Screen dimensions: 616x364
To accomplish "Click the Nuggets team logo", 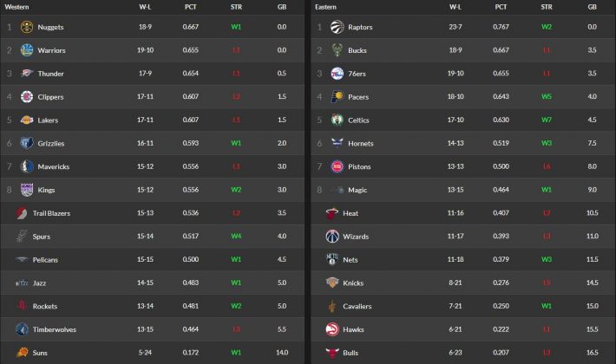I will [x=27, y=27].
